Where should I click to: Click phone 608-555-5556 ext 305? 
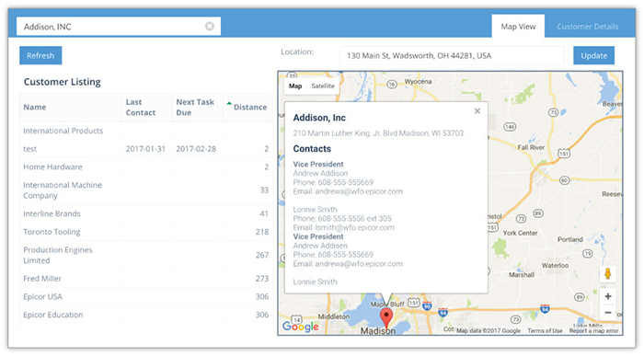click(x=355, y=218)
